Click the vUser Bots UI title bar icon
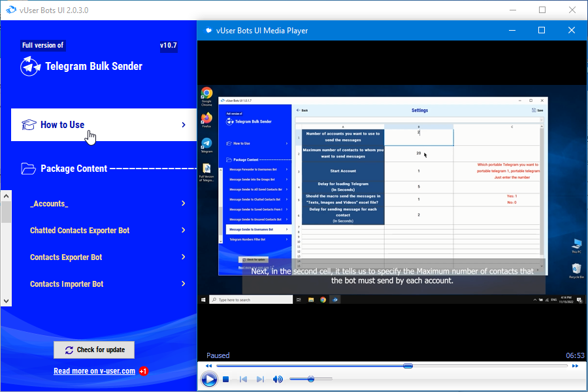Screen dimensions: 588x392 click(x=11, y=10)
